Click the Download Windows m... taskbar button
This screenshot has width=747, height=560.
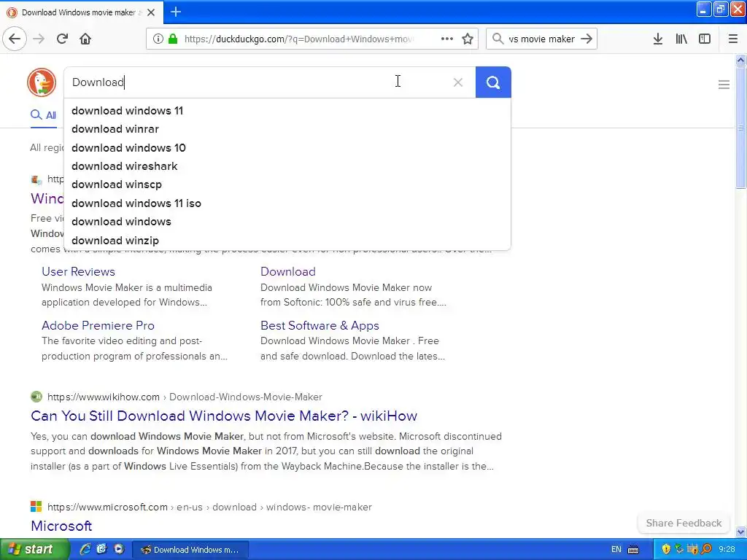(x=190, y=550)
